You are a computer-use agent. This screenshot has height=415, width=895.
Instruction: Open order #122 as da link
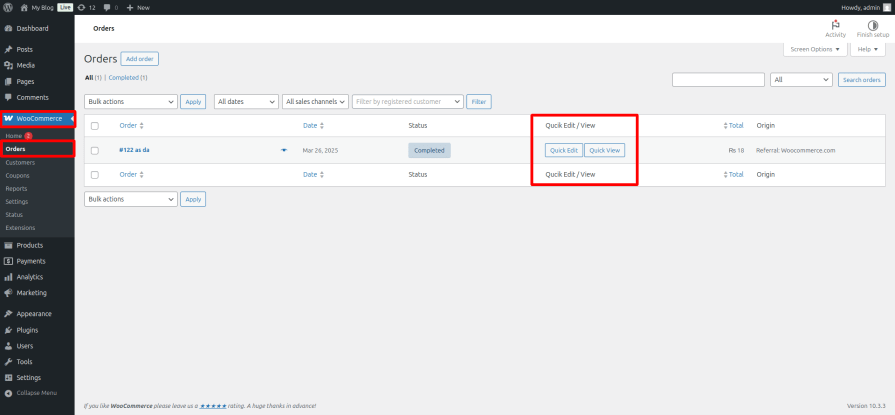[134, 150]
